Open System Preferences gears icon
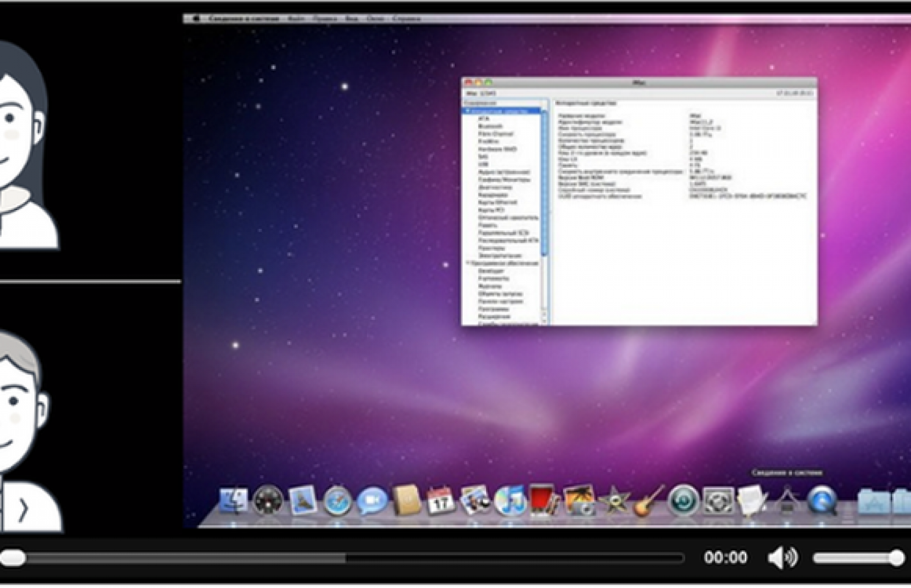Image resolution: width=911 pixels, height=588 pixels. pos(718,501)
